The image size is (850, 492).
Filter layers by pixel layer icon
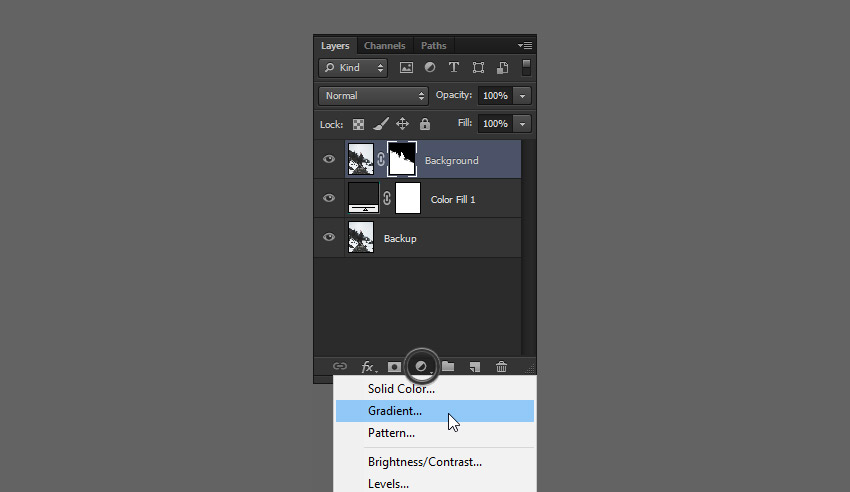tap(406, 68)
